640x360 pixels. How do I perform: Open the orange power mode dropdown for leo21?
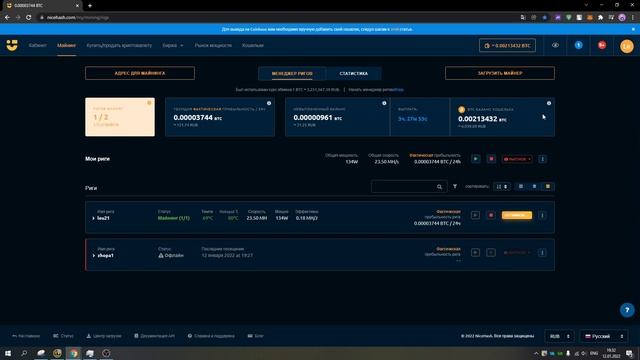pyautogui.click(x=517, y=215)
